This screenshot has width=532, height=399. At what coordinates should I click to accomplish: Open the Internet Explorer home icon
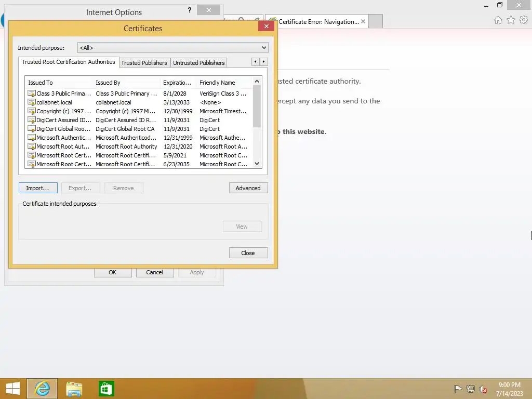(498, 20)
